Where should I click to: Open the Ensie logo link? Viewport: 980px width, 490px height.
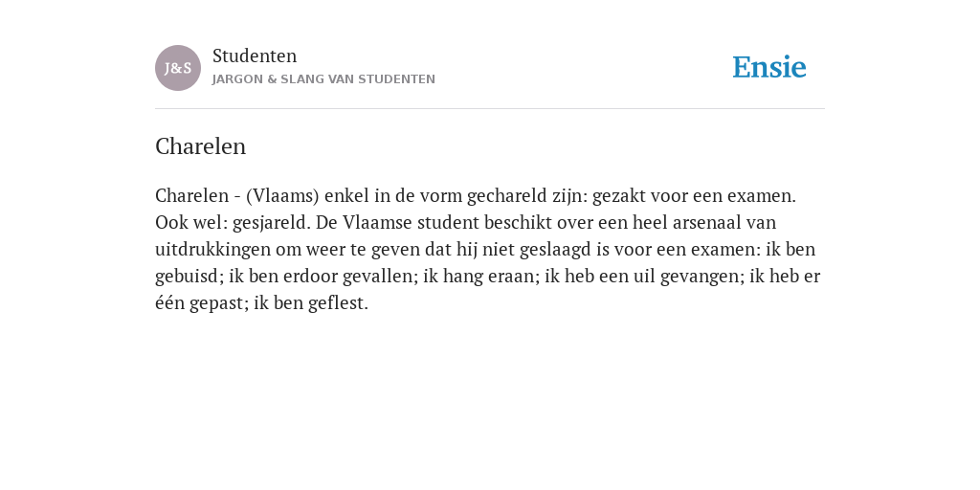point(769,67)
